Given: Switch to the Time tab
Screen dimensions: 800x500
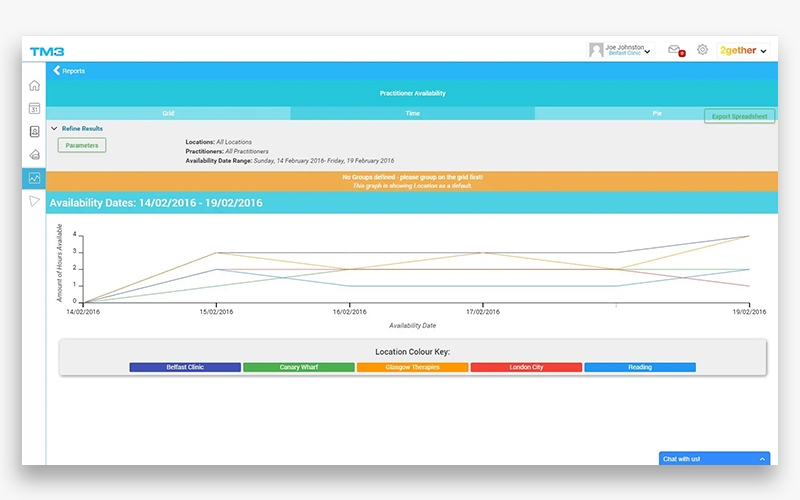Looking at the screenshot, I should tap(413, 113).
